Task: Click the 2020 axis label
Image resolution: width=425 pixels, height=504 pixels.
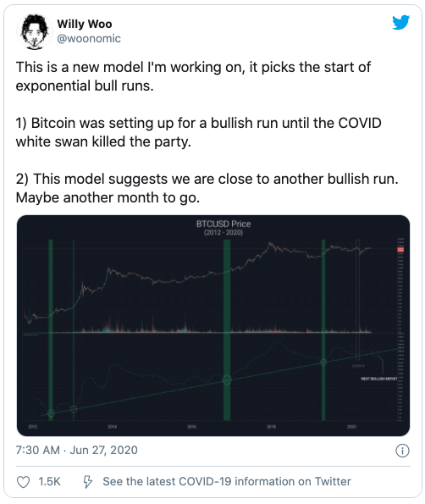Action: [351, 427]
